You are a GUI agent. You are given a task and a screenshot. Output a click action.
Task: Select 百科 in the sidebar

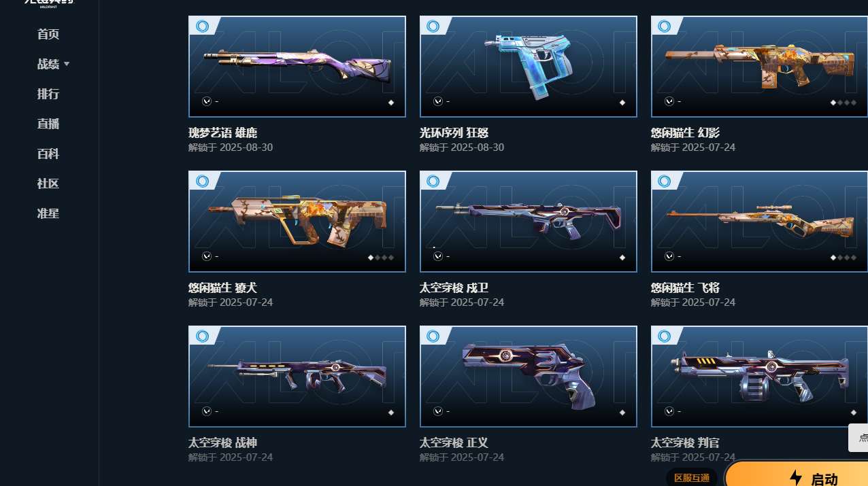[x=48, y=154]
